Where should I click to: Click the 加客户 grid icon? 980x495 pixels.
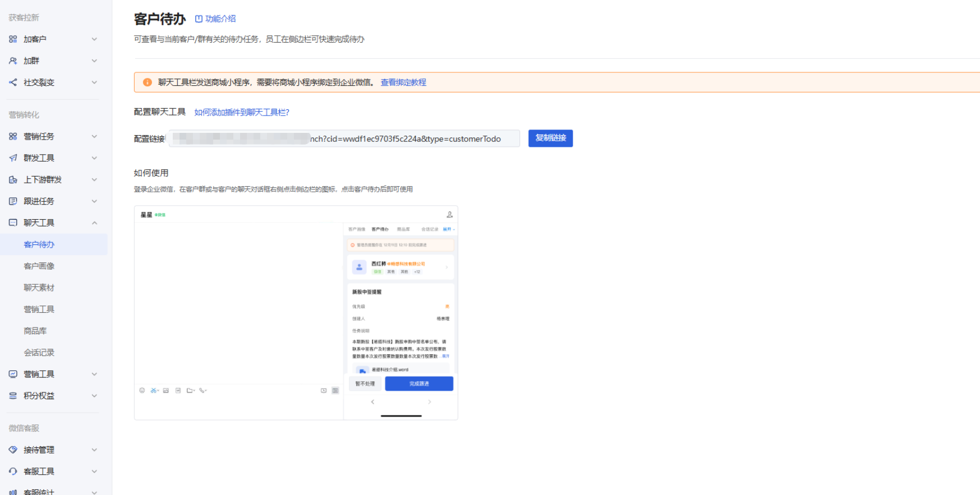(13, 39)
